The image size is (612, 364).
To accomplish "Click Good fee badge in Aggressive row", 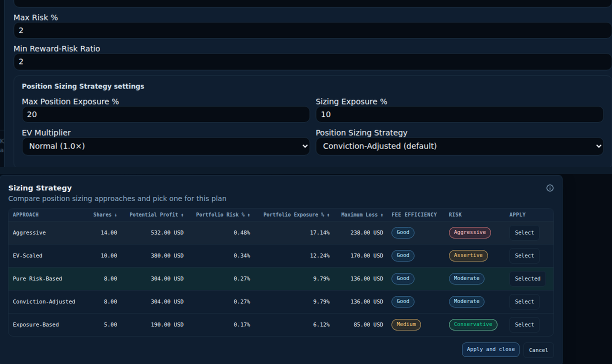I will (x=403, y=232).
